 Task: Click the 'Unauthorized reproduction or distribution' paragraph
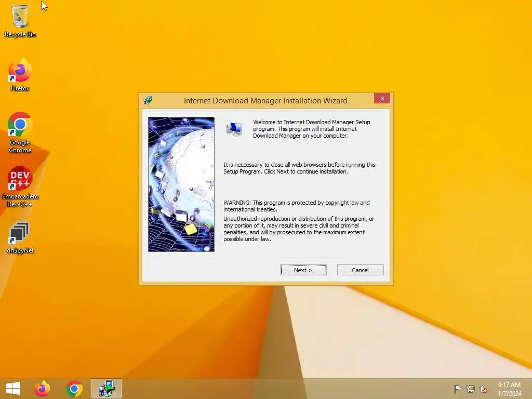(x=299, y=229)
